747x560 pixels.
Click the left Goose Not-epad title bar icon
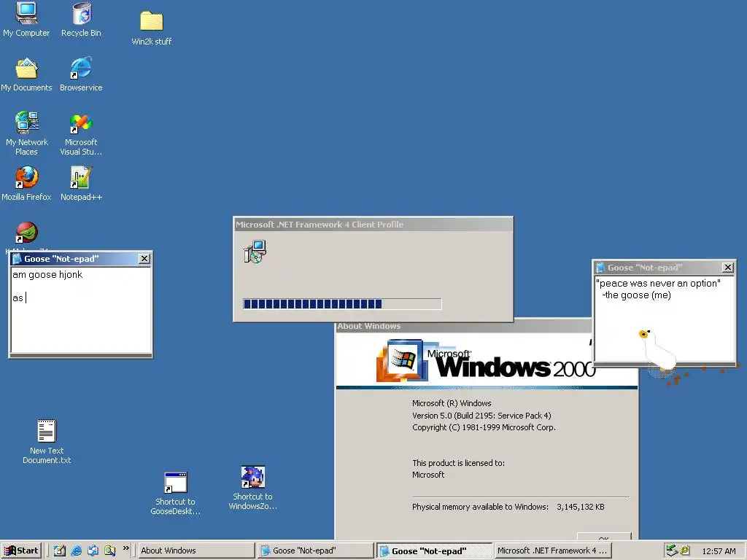[18, 259]
